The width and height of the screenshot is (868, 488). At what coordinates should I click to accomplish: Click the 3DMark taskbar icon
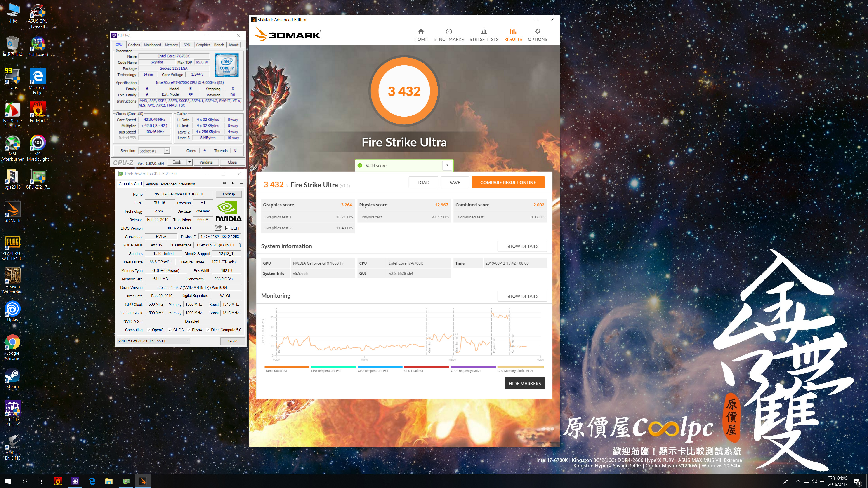[143, 481]
